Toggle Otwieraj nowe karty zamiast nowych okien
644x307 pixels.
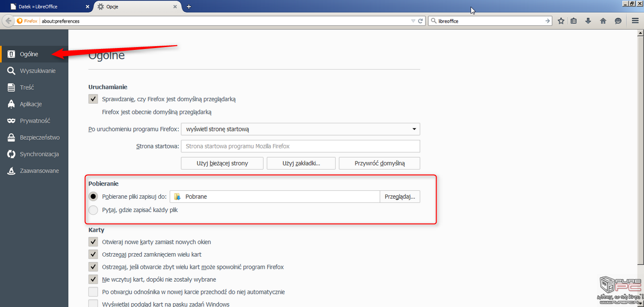[x=93, y=242]
